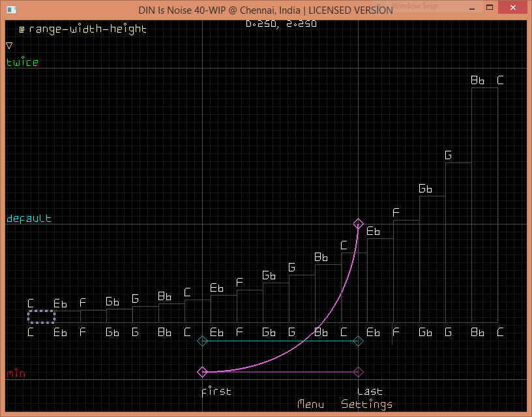532x417 pixels.
Task: Click the 'default' level label
Action: point(29,219)
